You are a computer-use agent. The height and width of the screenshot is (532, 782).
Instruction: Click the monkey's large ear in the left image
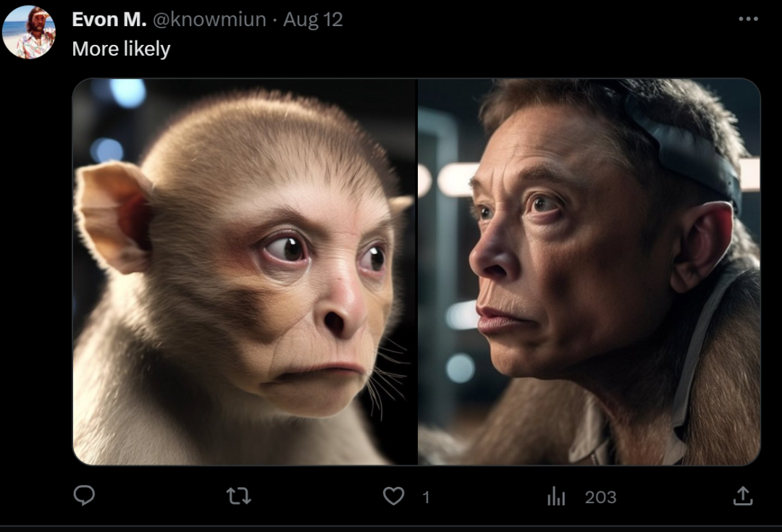click(112, 217)
